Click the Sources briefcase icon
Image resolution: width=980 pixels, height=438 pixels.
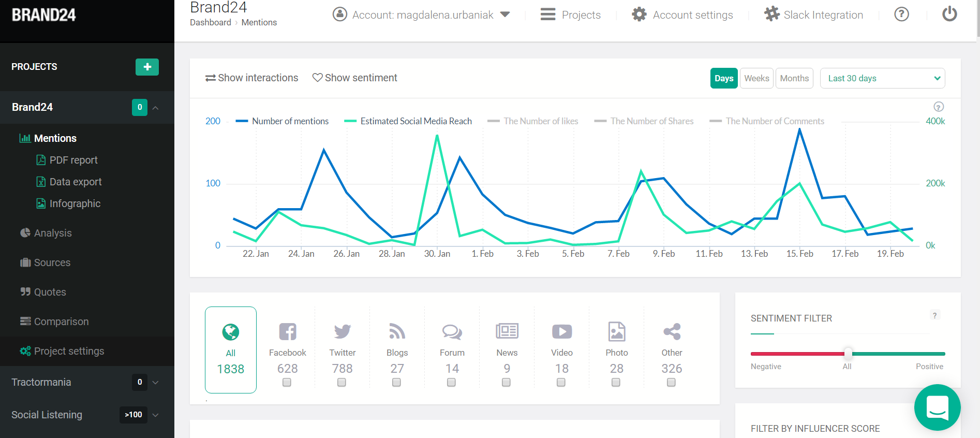coord(25,262)
